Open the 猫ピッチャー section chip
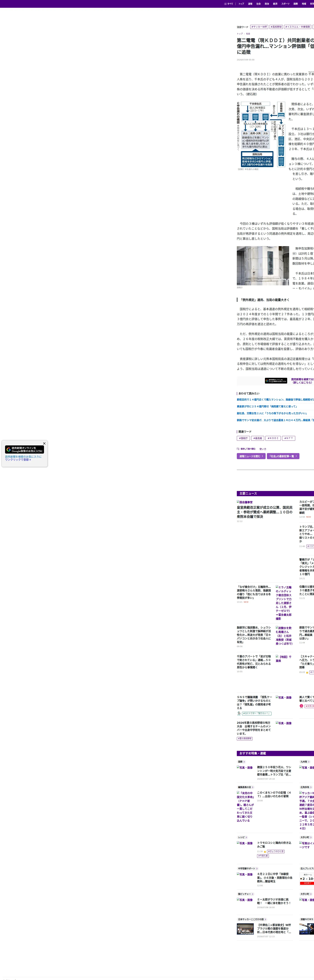Image resolution: width=314 pixels, height=980 pixels. (x=246, y=894)
